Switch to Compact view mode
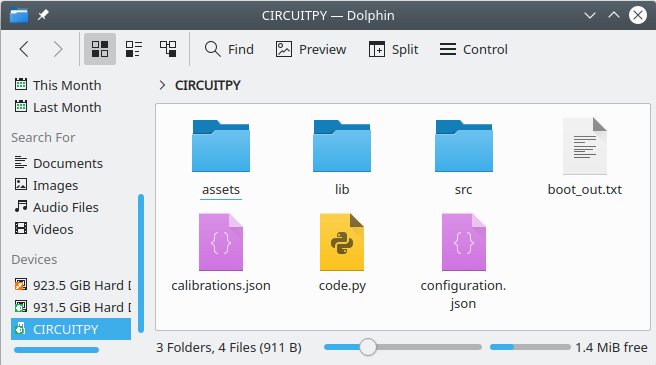 point(134,49)
